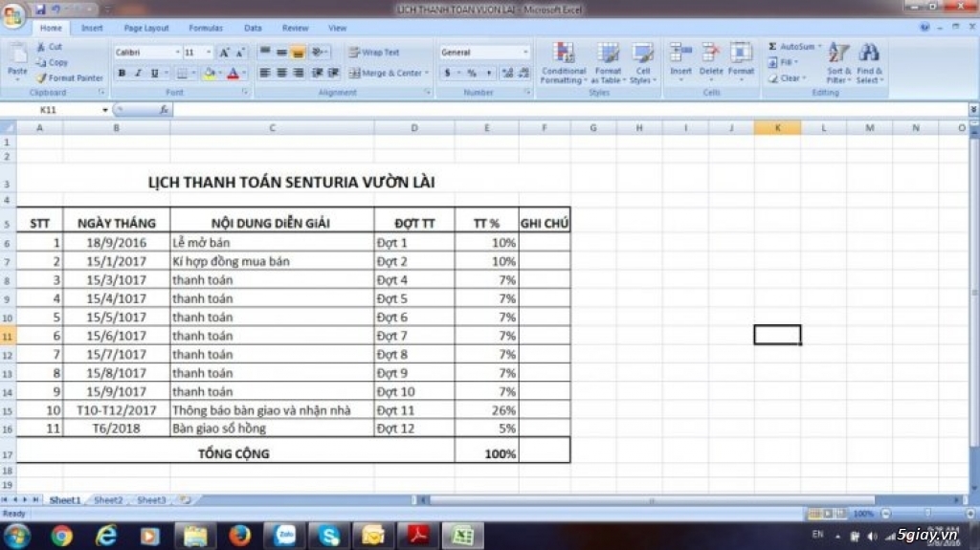This screenshot has height=550, width=980.
Task: Open Find & Select
Action: (x=869, y=63)
